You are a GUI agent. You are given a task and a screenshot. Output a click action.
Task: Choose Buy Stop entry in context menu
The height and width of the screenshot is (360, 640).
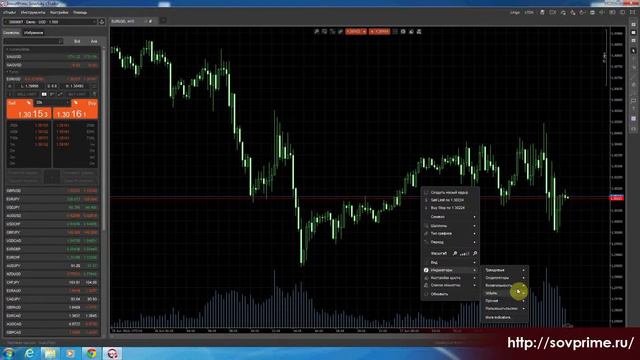[450, 208]
